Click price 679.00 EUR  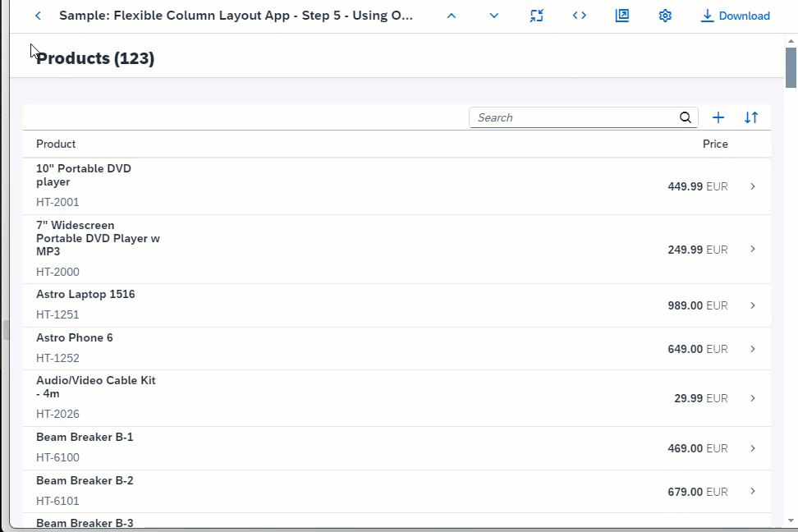click(x=698, y=492)
